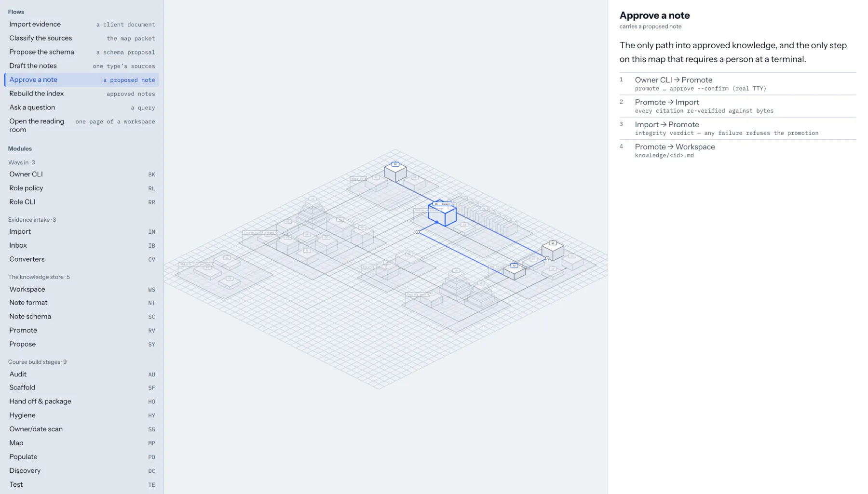The image size is (868, 494).
Task: Select the RV Promote block on map
Action: 515,272
